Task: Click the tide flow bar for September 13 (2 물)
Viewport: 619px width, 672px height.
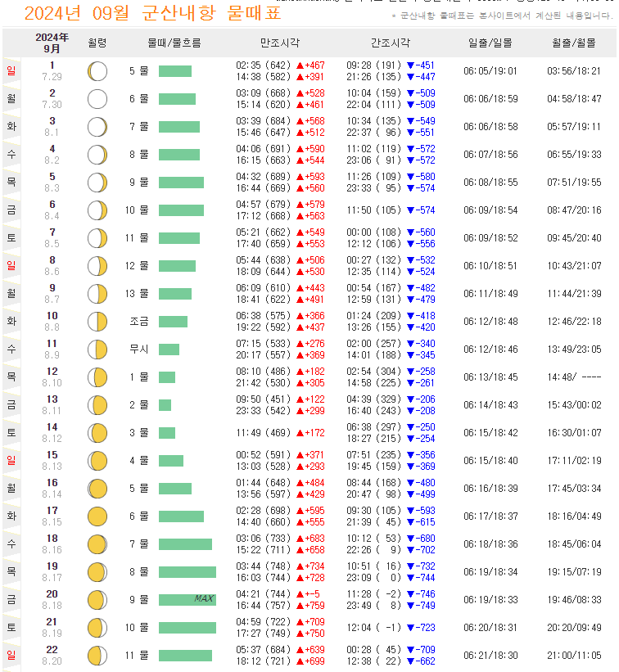Action: (165, 405)
